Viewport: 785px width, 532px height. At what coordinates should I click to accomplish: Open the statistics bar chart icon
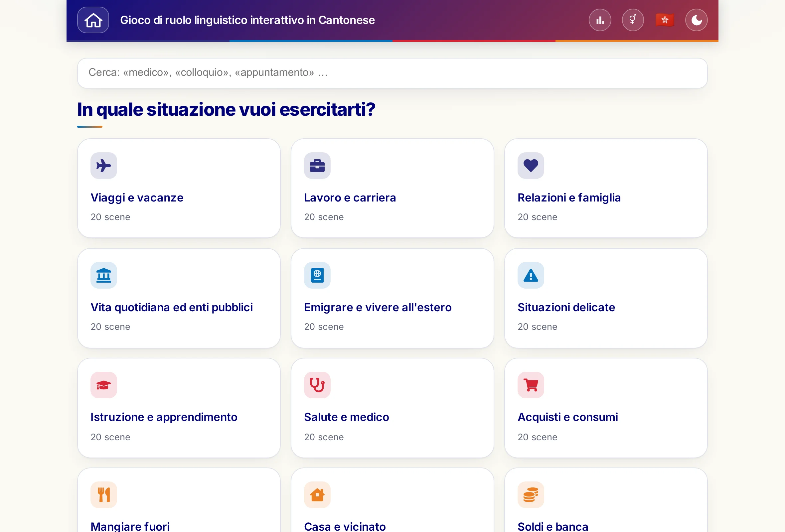tap(600, 20)
